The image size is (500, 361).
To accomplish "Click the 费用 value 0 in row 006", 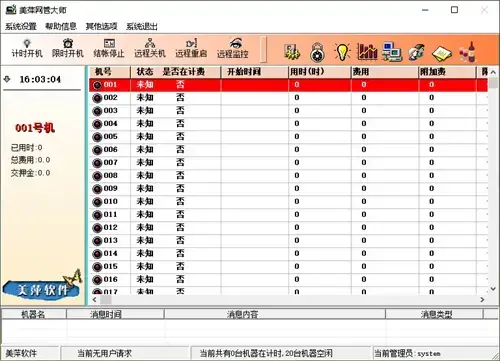I will [364, 149].
